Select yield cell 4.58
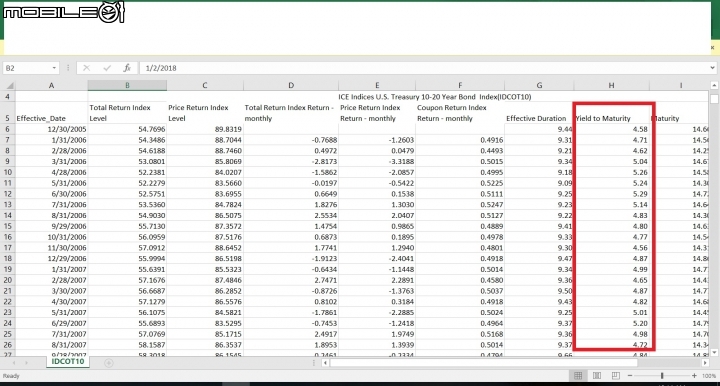The image size is (720, 386). pyautogui.click(x=611, y=129)
